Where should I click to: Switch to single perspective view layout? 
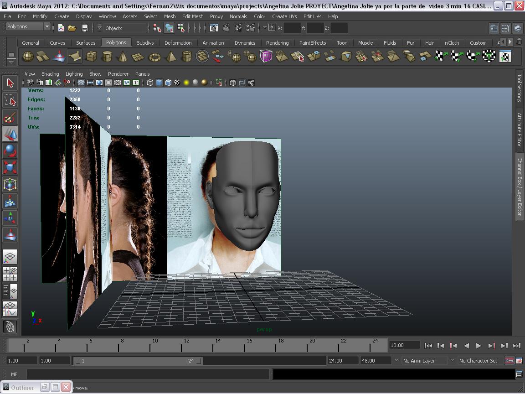coord(10,257)
